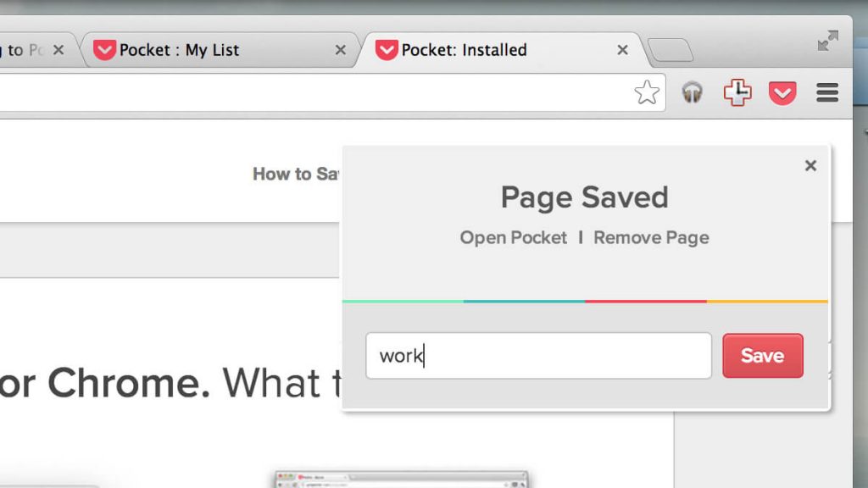Image resolution: width=868 pixels, height=488 pixels.
Task: Open the browser screenshot thumbnail at the bottom
Action: (401, 480)
